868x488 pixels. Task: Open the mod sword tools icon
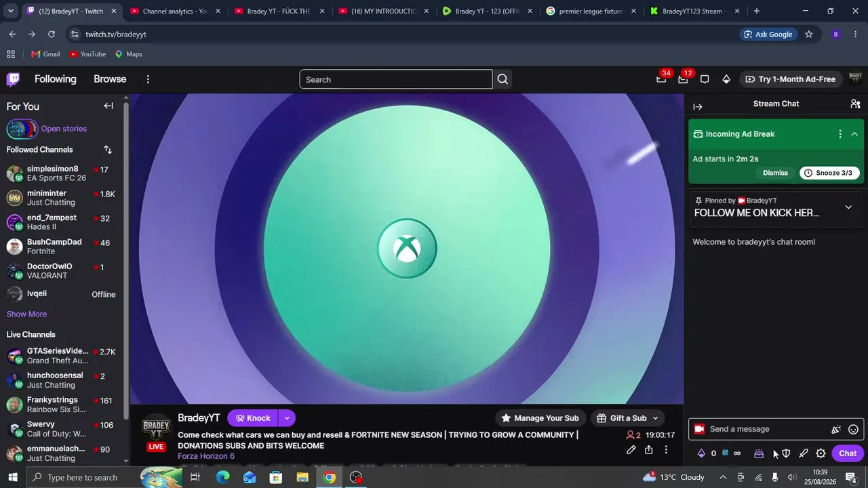(x=804, y=453)
